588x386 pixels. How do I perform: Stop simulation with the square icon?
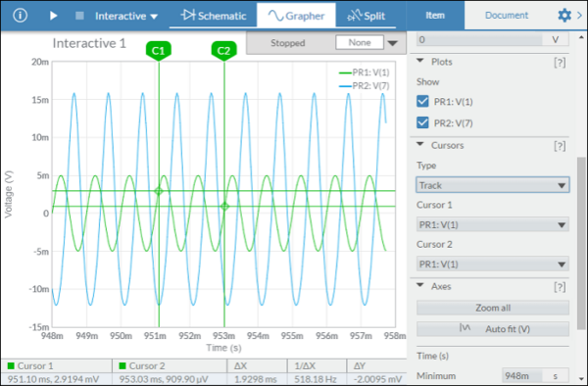pos(79,16)
